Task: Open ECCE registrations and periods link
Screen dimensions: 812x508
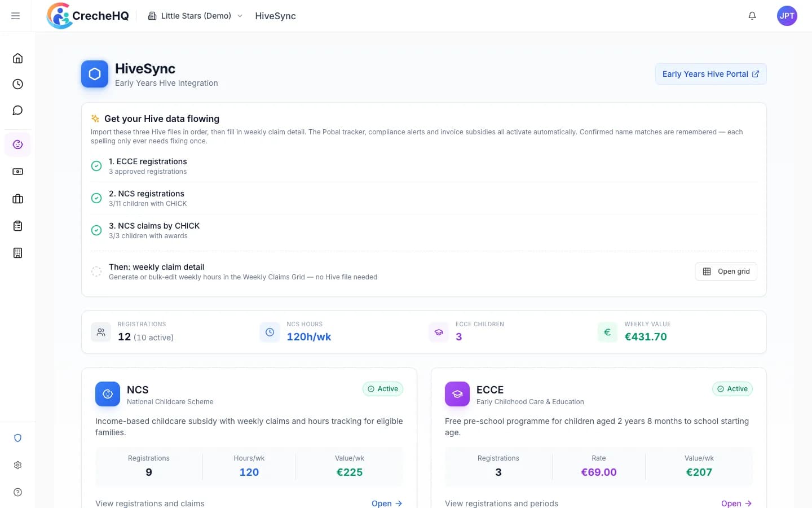Action: click(x=736, y=503)
